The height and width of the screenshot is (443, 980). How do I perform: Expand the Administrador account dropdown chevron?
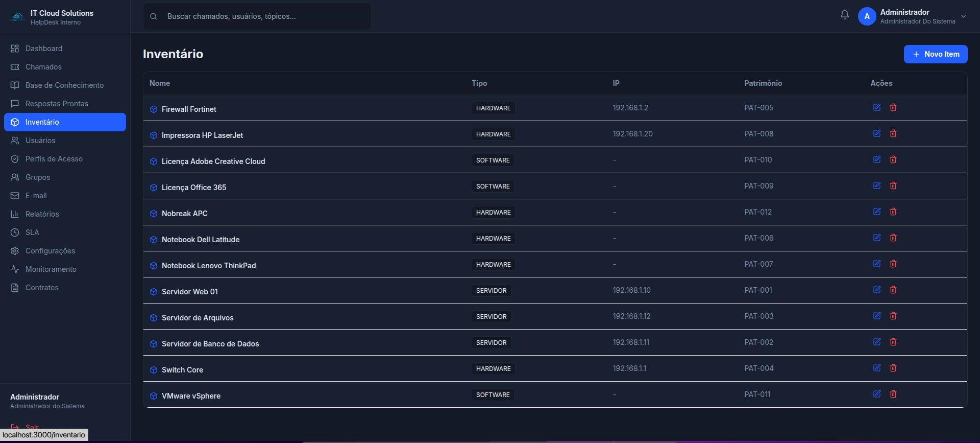point(964,16)
